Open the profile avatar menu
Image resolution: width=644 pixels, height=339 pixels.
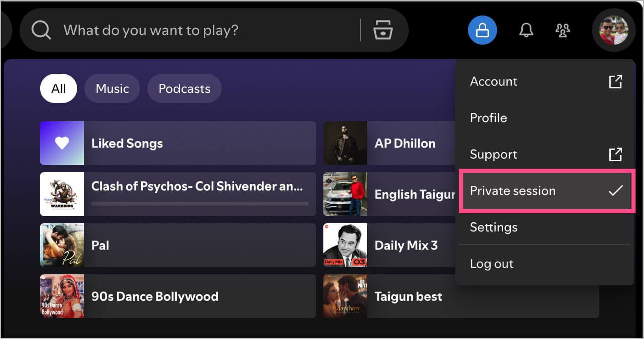pyautogui.click(x=613, y=30)
